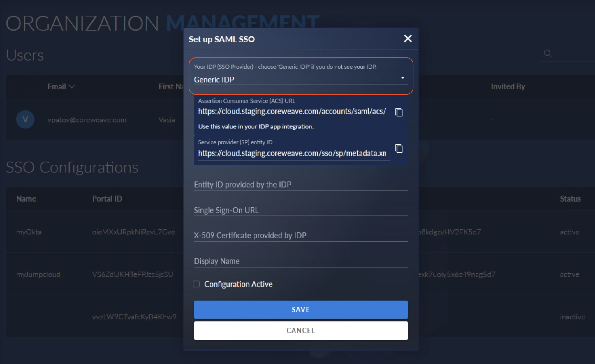Click the myOkta row active status
Screen dimensions: 595x364
pyautogui.click(x=569, y=232)
